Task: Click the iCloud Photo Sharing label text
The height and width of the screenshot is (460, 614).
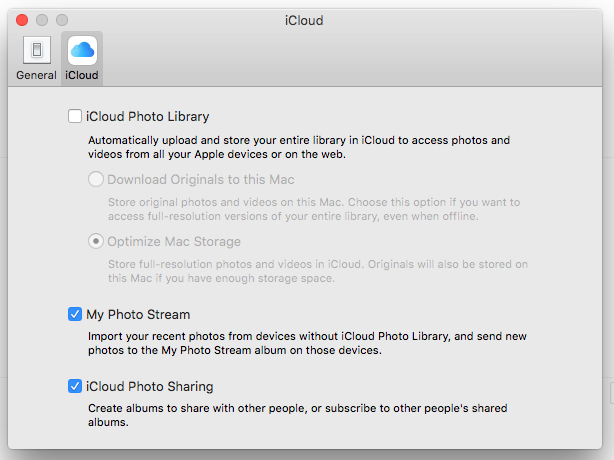Action: pyautogui.click(x=150, y=386)
